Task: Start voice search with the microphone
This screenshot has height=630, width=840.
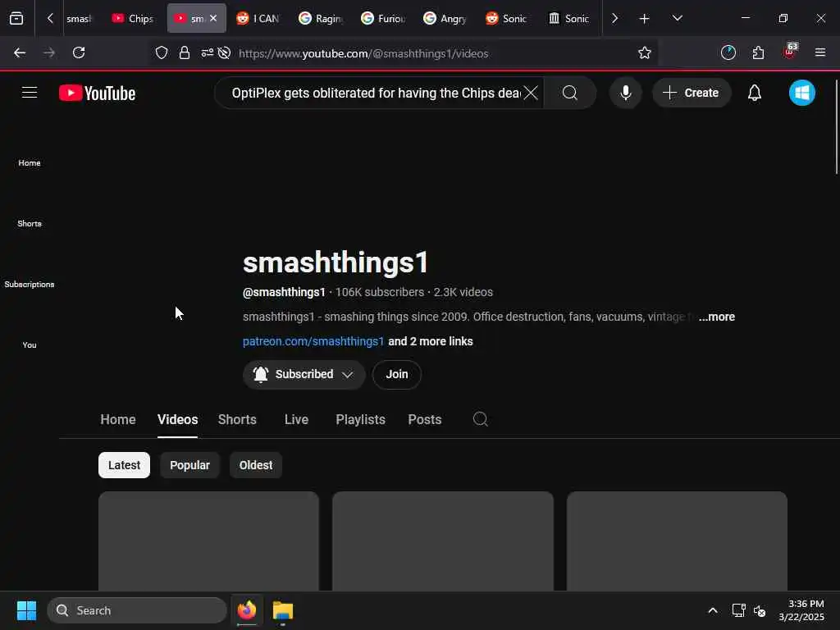Action: click(x=625, y=93)
